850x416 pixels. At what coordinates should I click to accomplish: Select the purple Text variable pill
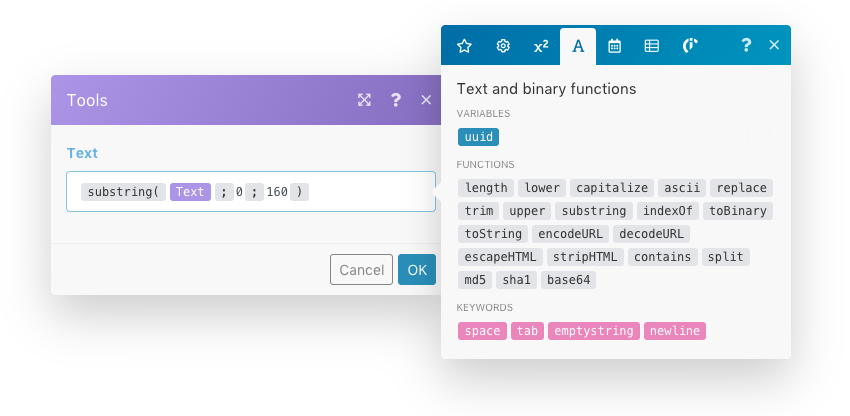190,192
